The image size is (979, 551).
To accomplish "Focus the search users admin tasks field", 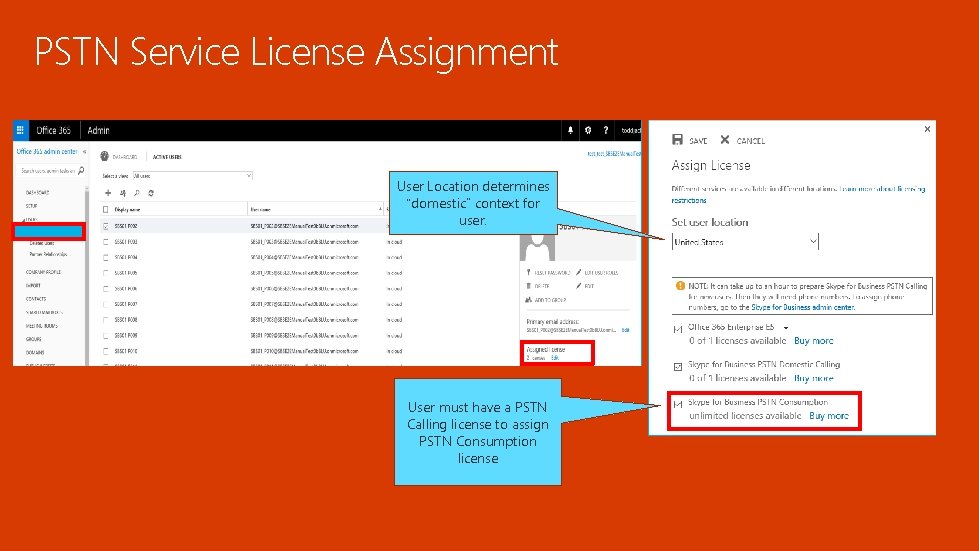I will (48, 170).
